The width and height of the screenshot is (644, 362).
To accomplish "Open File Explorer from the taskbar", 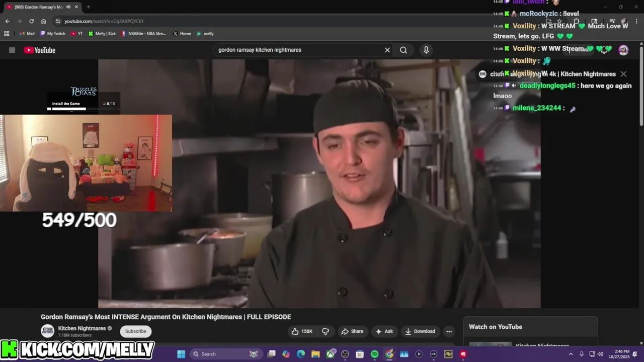I will [x=315, y=354].
